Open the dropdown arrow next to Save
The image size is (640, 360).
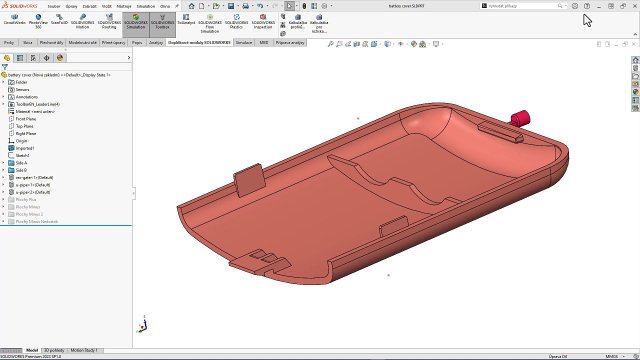(238, 6)
